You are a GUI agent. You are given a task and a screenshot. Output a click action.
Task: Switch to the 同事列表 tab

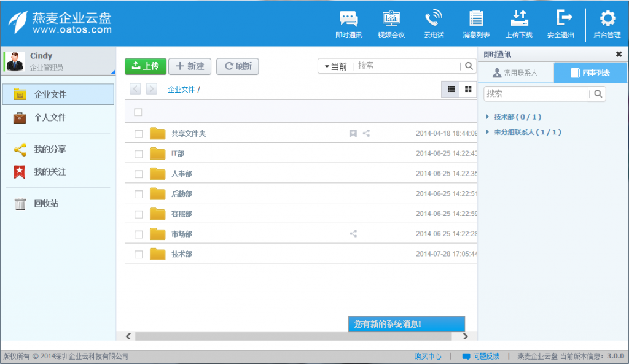coord(590,72)
